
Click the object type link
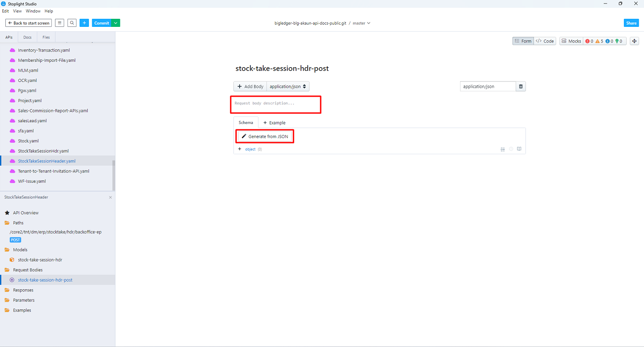250,149
